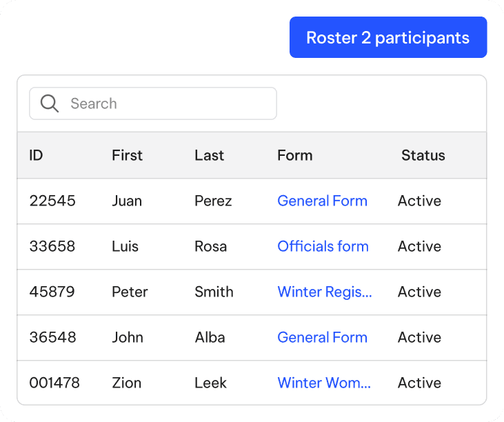The width and height of the screenshot is (504, 422).
Task: Select ID cell 001478
Action: click(54, 383)
